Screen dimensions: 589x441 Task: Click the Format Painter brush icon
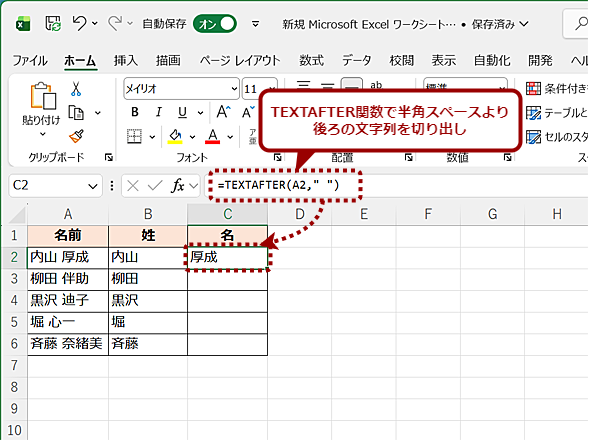coord(76,136)
